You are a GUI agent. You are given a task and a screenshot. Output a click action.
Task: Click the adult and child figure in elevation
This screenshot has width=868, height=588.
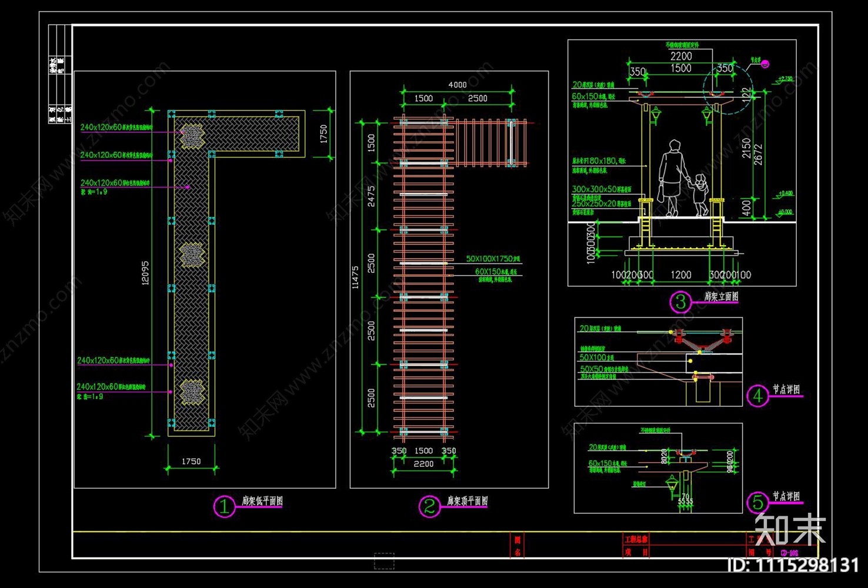click(683, 178)
